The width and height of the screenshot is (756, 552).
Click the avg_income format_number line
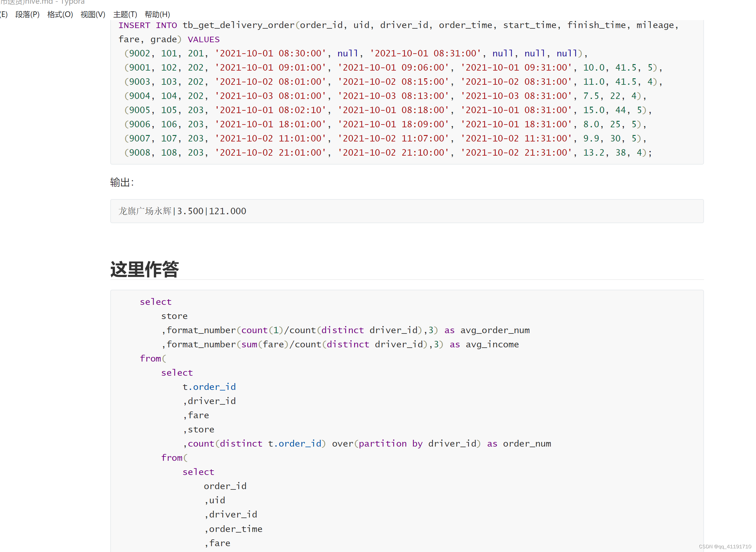pyautogui.click(x=340, y=345)
